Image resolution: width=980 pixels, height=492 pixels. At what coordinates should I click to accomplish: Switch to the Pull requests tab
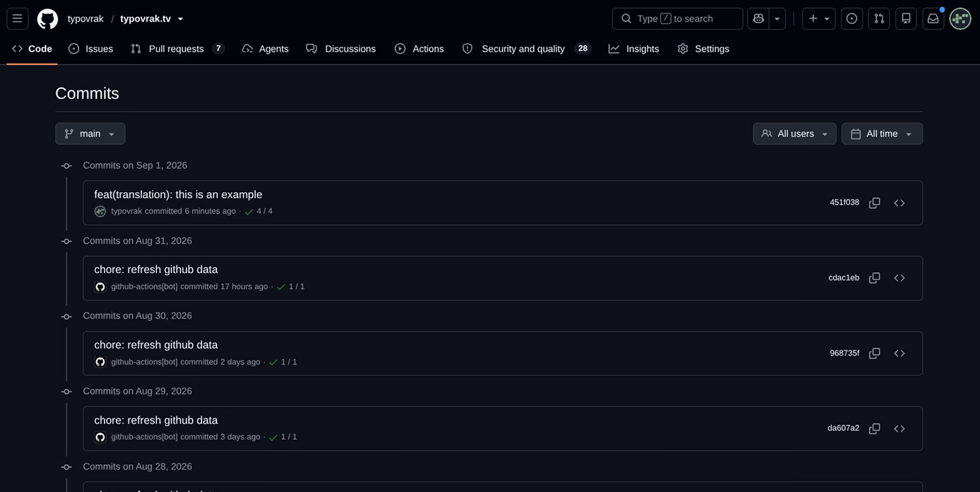click(x=177, y=49)
